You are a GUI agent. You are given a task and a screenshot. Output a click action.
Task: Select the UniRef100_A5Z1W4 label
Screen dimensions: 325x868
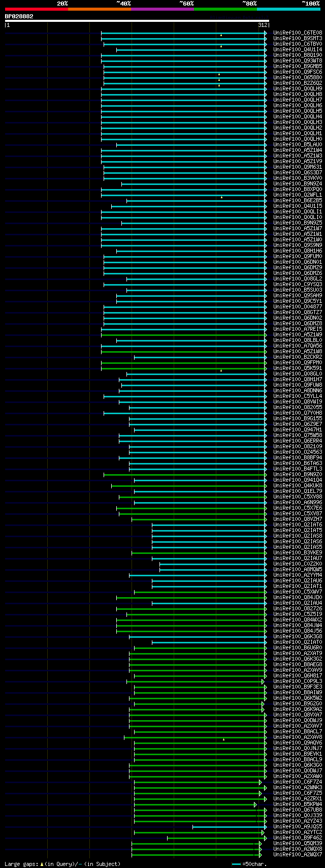(x=298, y=150)
